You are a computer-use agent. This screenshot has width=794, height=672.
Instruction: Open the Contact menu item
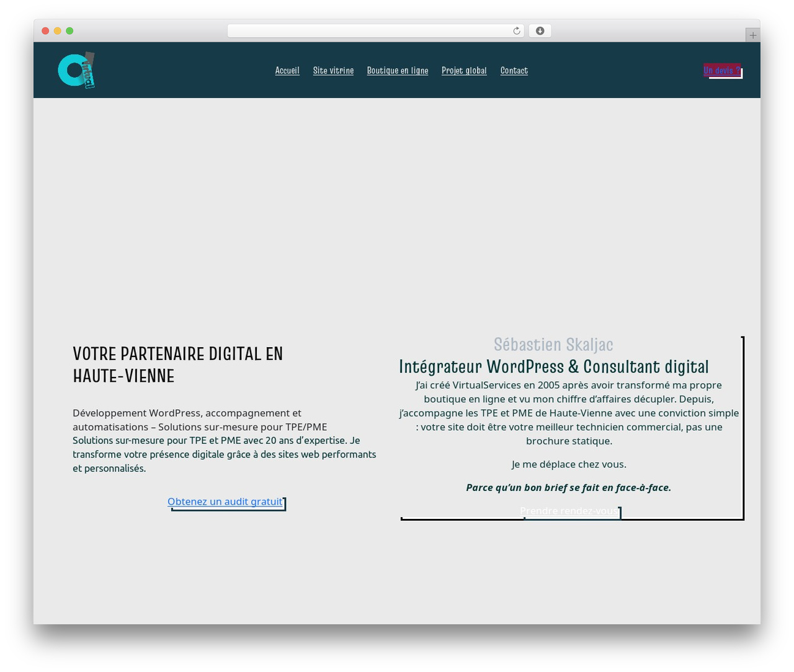(514, 71)
